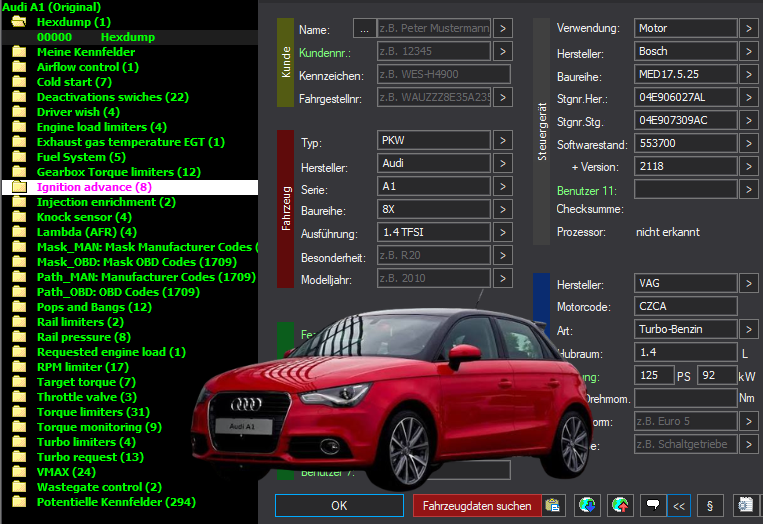This screenshot has height=524, width=763.
Task: Click the OK button
Action: 339,506
